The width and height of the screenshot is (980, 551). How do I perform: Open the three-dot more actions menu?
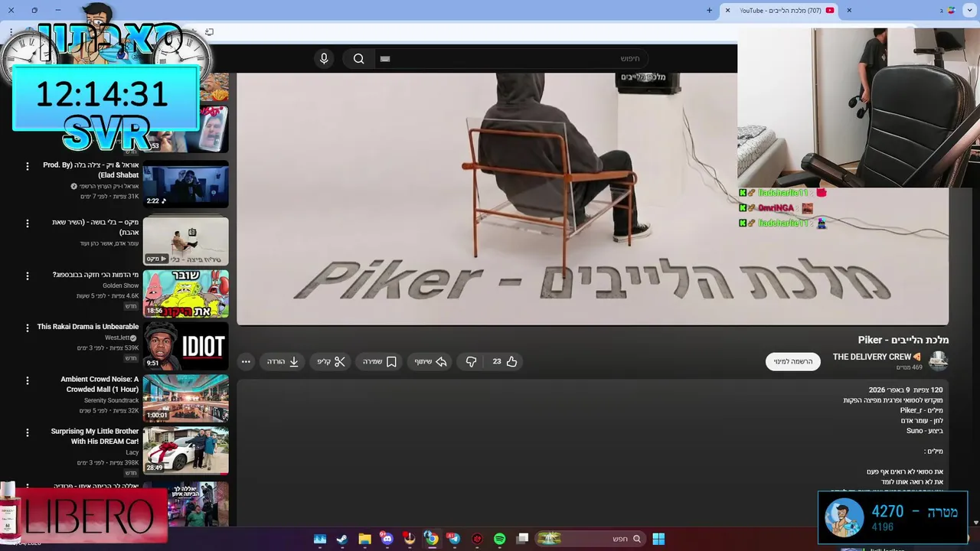click(x=246, y=361)
